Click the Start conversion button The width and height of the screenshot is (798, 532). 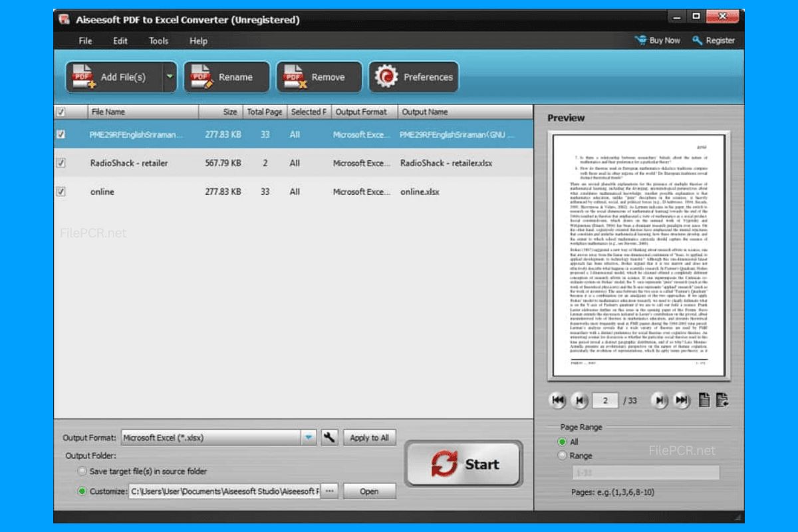click(464, 464)
